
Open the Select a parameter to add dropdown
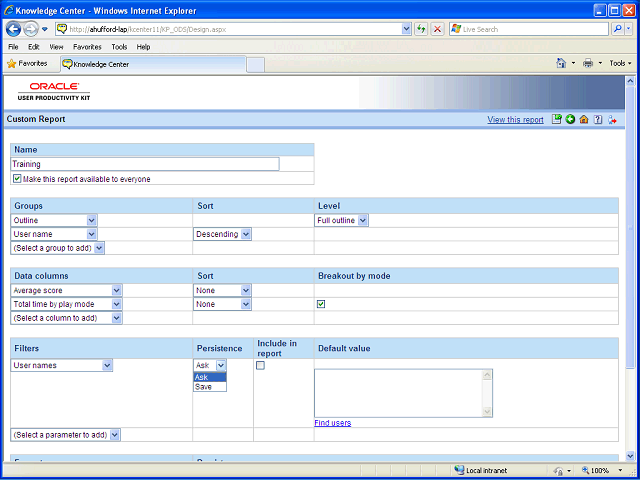click(x=65, y=435)
